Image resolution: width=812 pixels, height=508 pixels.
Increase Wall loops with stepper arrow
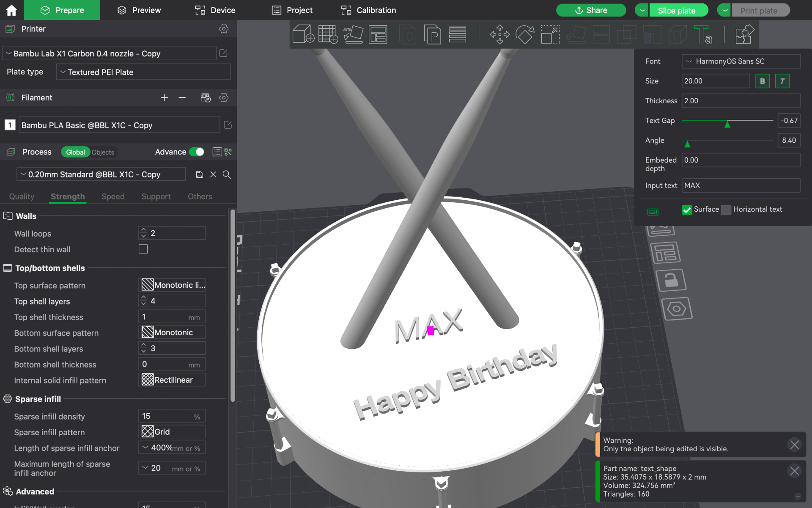(144, 230)
